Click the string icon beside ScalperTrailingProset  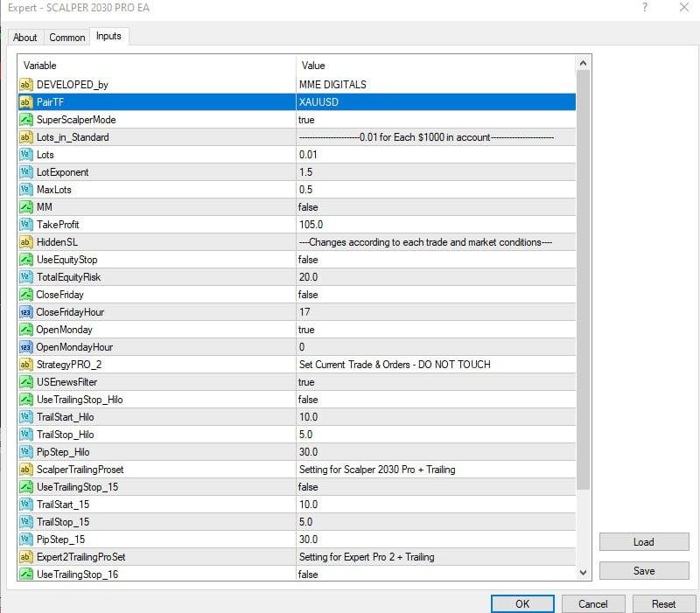point(25,470)
